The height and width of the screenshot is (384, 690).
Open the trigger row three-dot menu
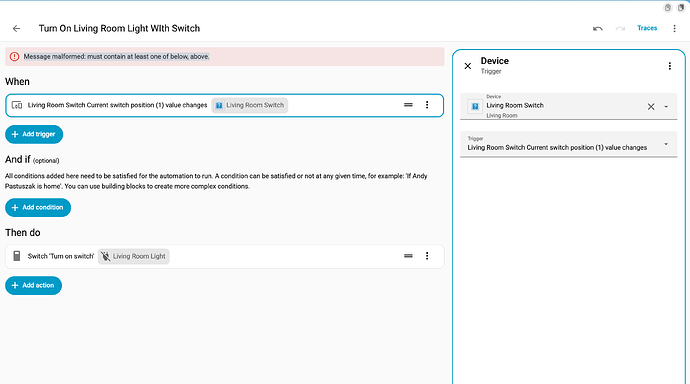click(x=427, y=105)
